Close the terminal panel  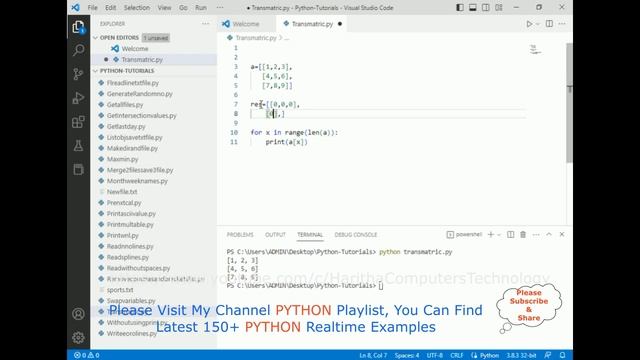coord(562,234)
